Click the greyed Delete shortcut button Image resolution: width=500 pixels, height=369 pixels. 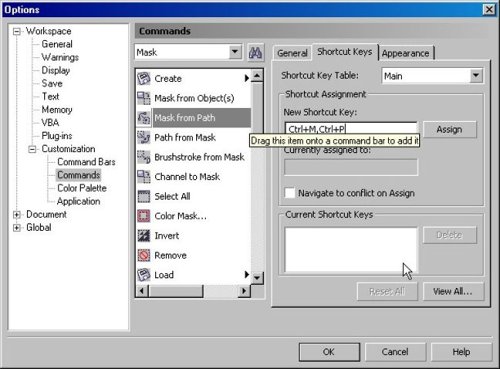[x=449, y=235]
